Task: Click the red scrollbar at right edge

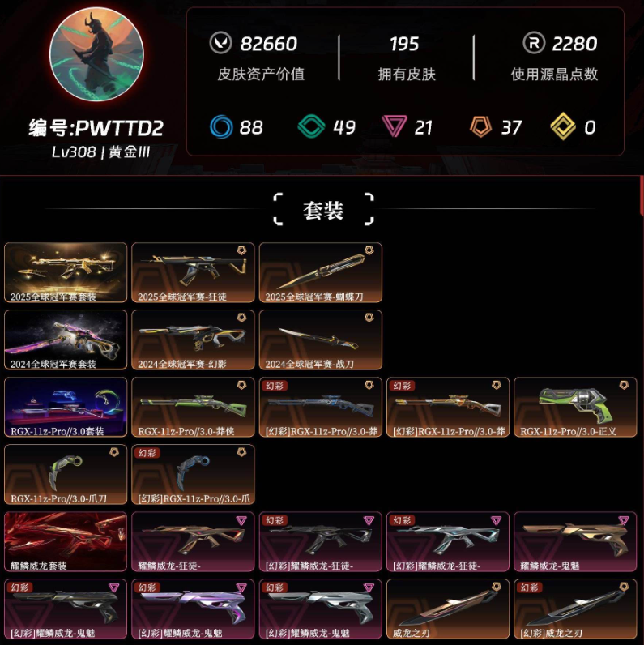Action: tap(642, 195)
